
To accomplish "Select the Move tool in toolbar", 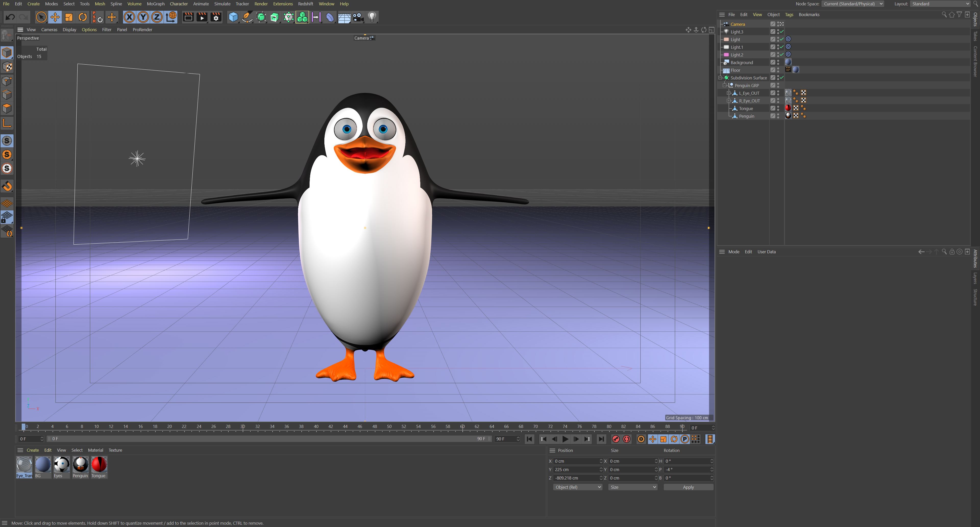I will (x=55, y=17).
